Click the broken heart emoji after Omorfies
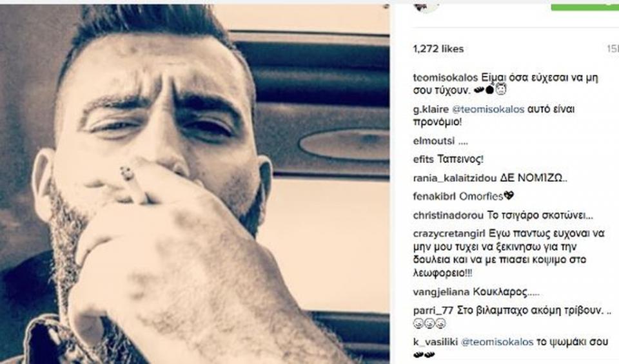 (x=509, y=196)
